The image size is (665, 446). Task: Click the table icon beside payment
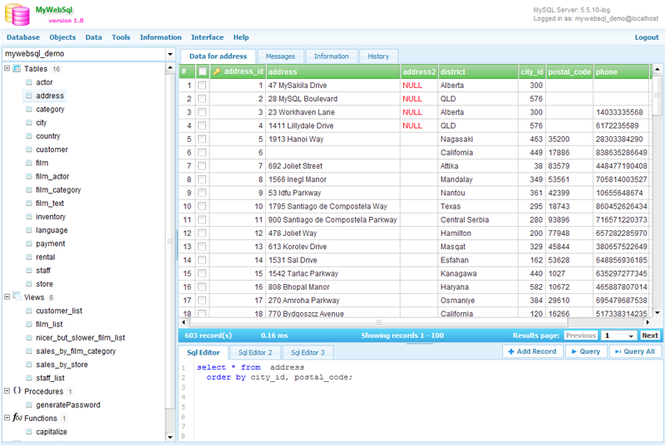pos(28,243)
